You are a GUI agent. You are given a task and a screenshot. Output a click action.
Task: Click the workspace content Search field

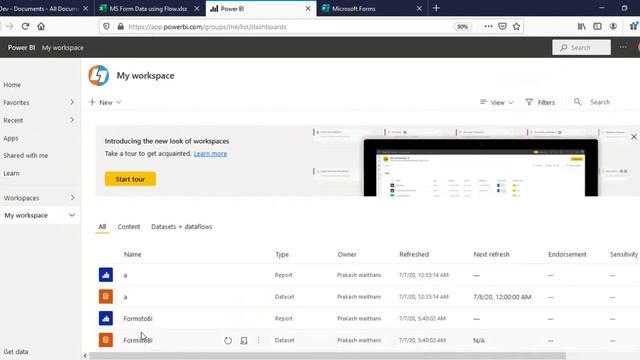click(x=600, y=102)
